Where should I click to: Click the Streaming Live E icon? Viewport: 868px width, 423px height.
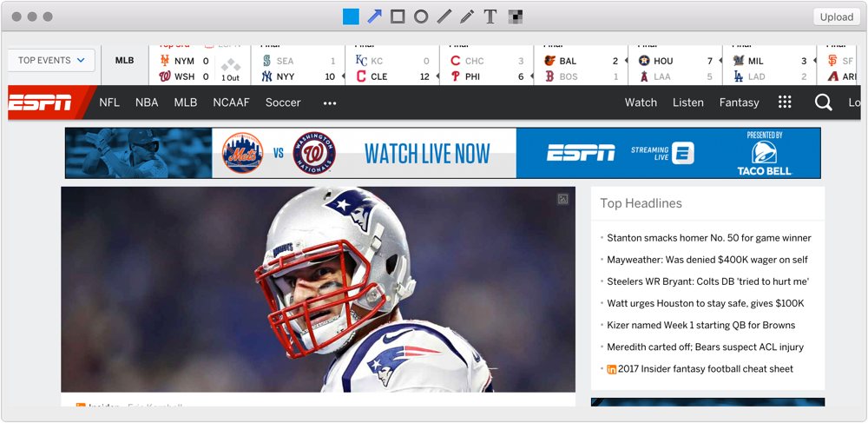coord(683,154)
